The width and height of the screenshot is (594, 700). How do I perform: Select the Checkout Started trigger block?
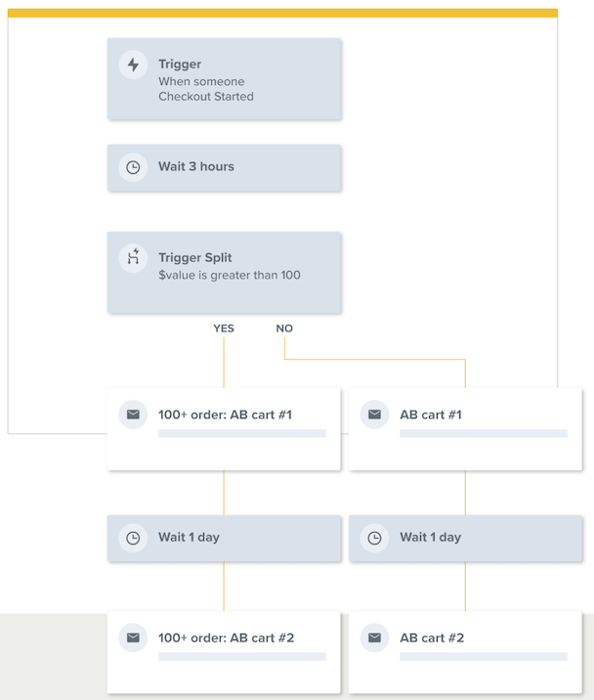click(x=224, y=80)
